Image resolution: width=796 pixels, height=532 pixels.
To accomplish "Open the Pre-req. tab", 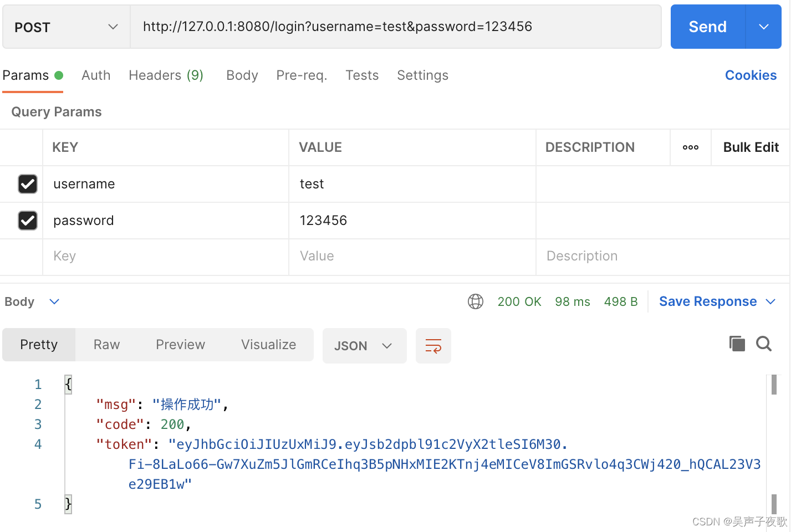I will point(302,75).
